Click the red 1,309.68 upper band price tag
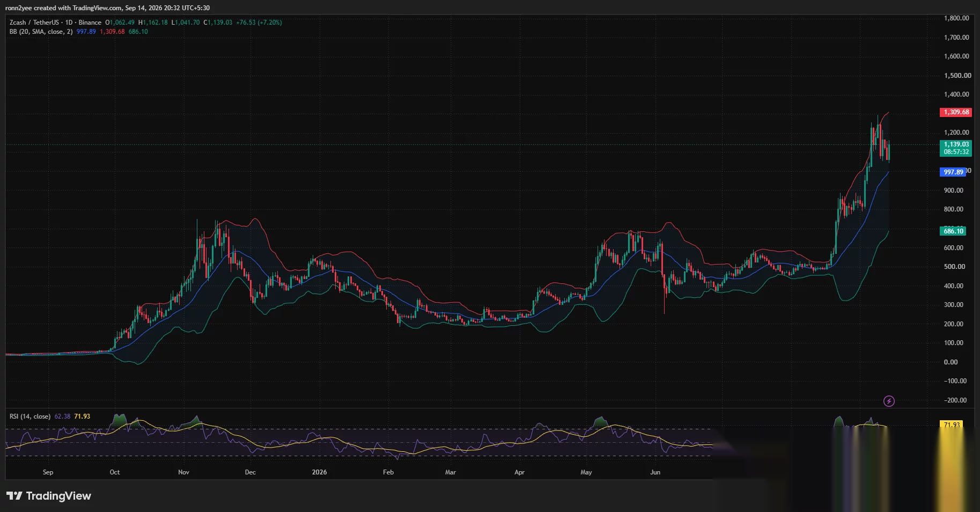This screenshot has height=512, width=980. point(956,112)
